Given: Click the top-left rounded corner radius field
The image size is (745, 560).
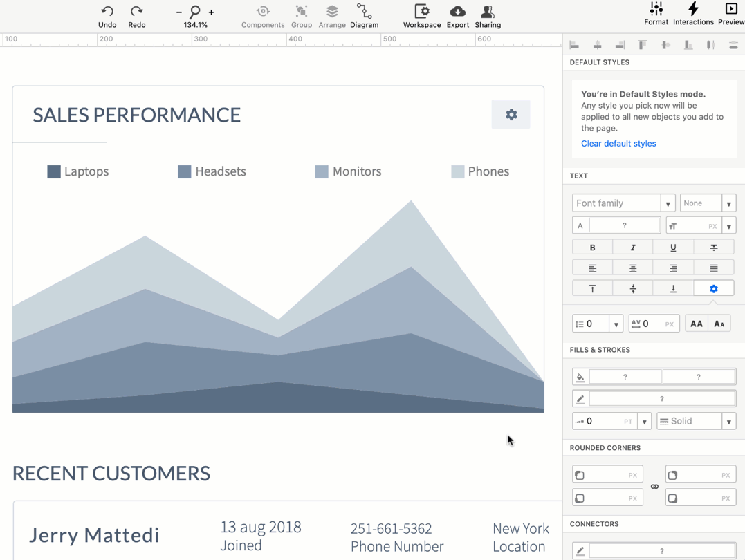Looking at the screenshot, I should [x=607, y=475].
